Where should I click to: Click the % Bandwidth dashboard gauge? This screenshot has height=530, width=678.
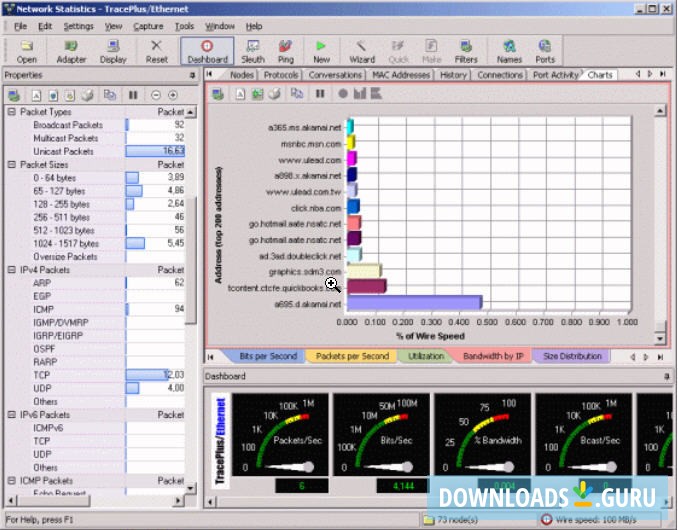click(483, 434)
